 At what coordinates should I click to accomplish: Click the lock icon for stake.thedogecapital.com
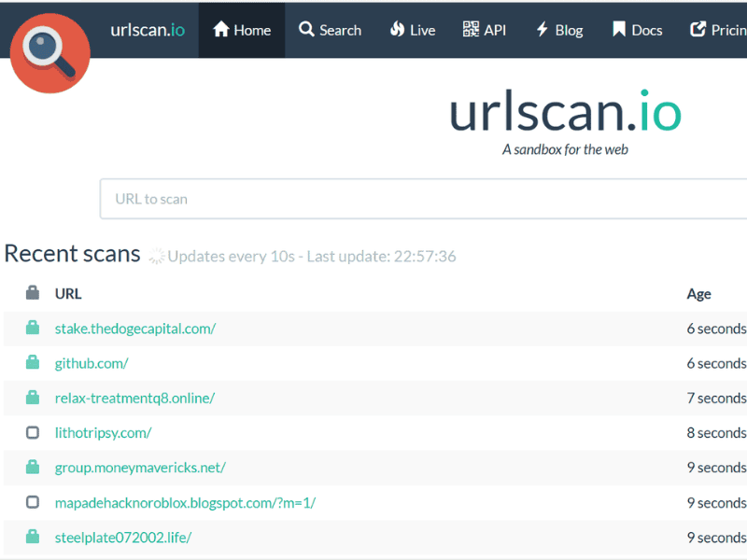pos(33,328)
